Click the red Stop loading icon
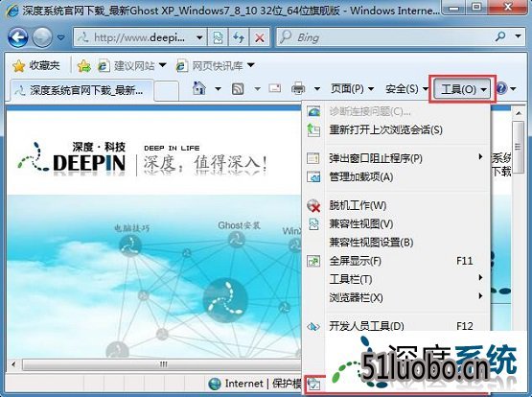Screen dimensions: 532x397 click(x=260, y=37)
